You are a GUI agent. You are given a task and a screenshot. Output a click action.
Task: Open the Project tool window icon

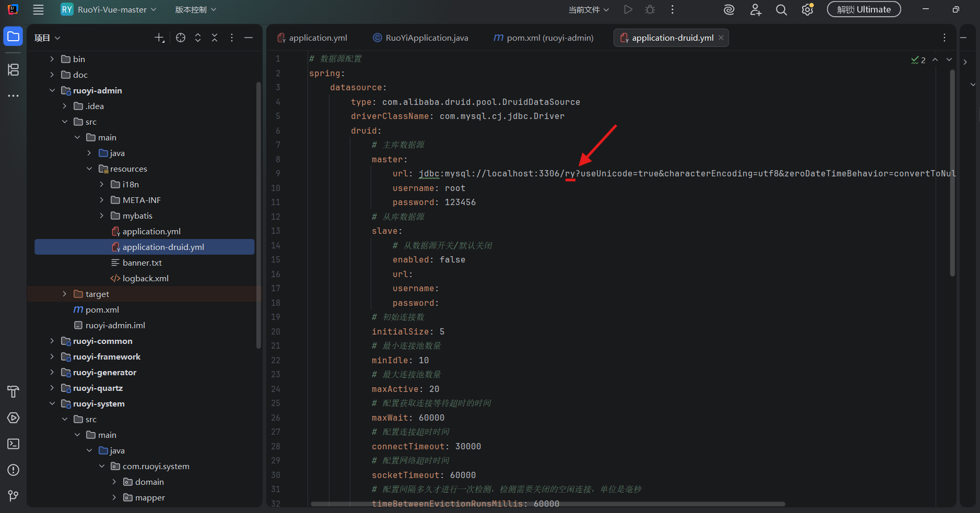pos(13,37)
